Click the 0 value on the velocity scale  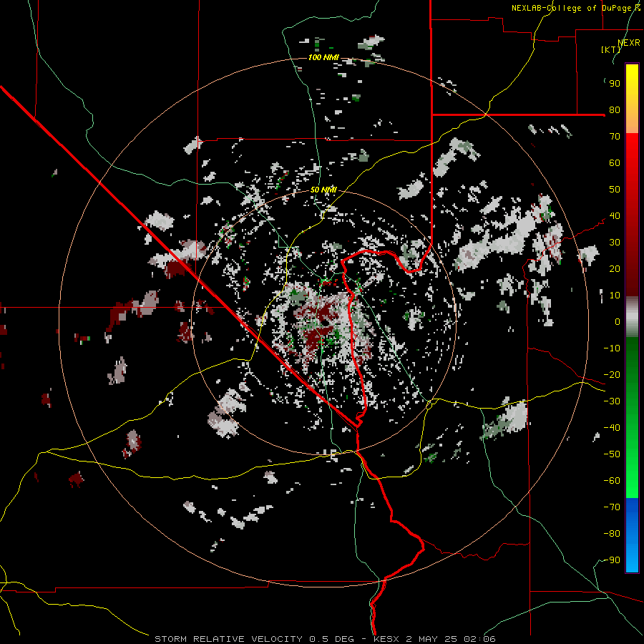click(x=618, y=322)
